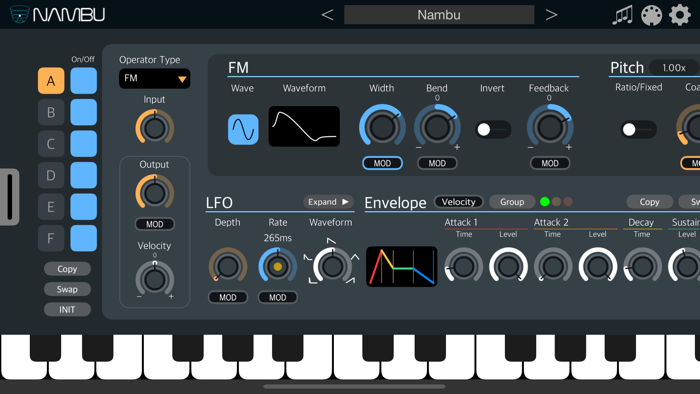Open the settings gear icon

tap(679, 15)
